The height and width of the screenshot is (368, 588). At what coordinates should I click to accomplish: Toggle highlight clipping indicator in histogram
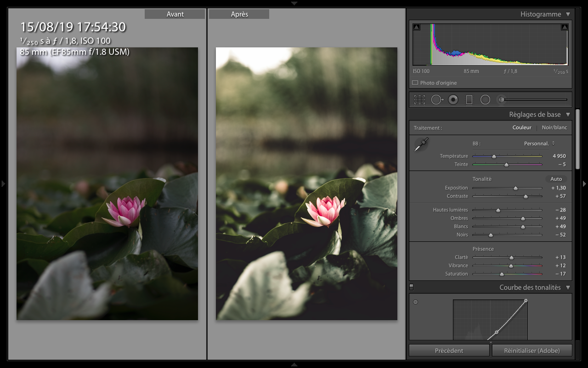coord(565,27)
